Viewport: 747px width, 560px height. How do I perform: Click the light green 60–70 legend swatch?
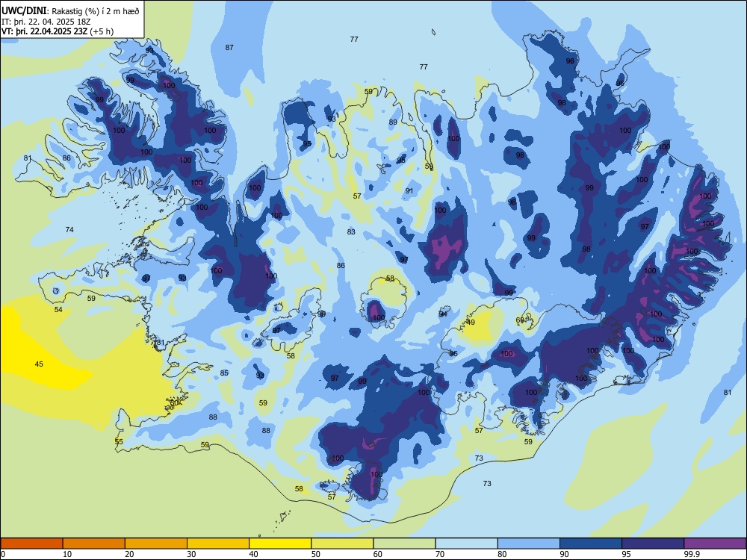(404, 544)
